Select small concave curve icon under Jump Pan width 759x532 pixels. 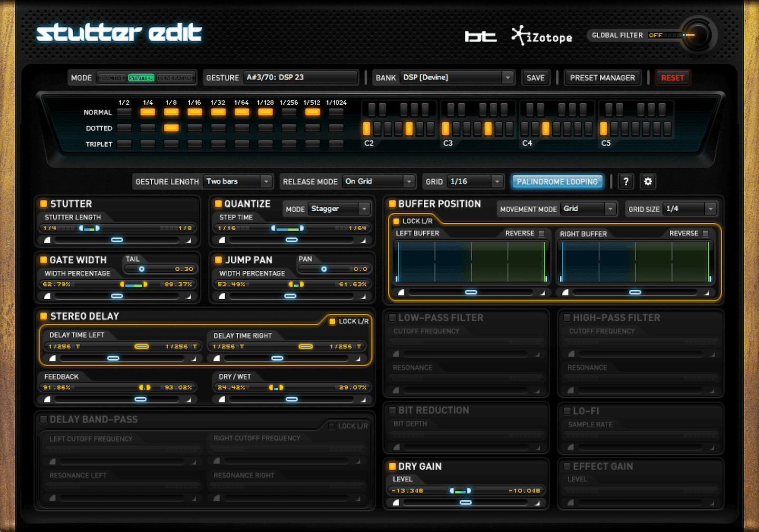click(x=363, y=297)
